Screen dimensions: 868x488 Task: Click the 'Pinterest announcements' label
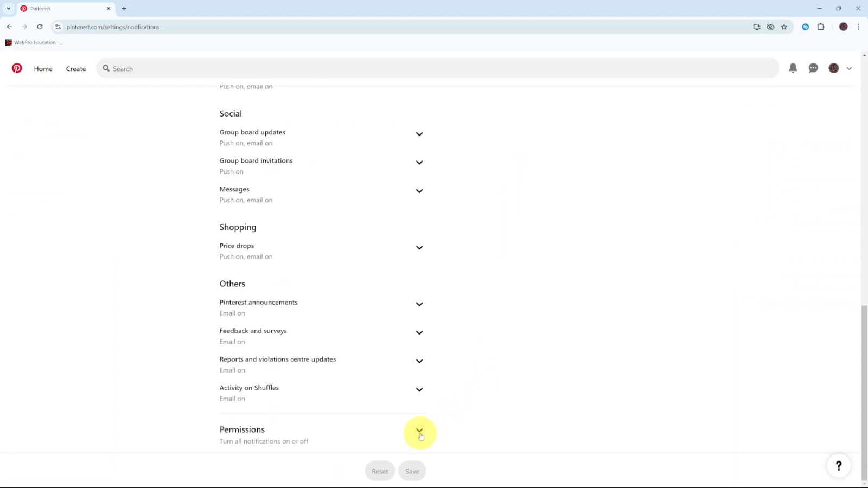point(258,303)
